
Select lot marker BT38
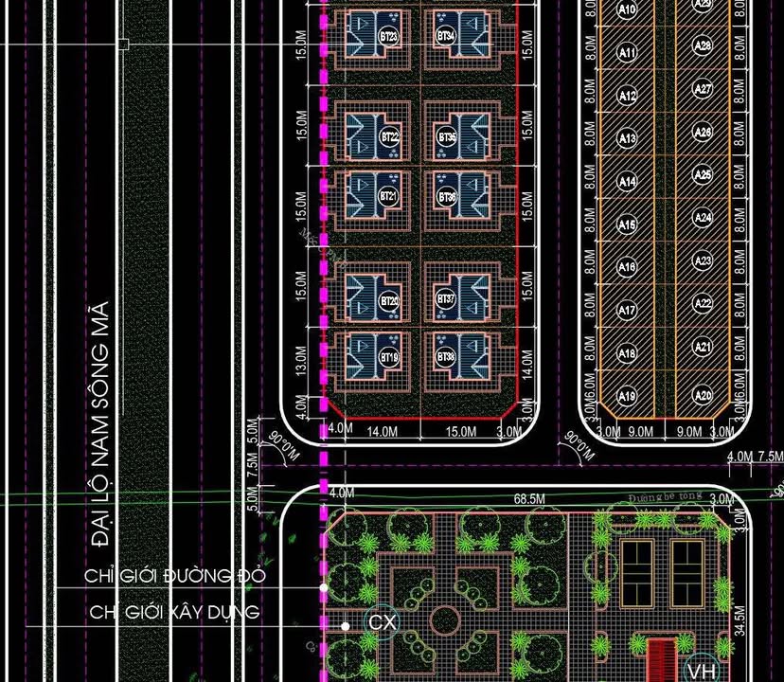click(x=447, y=356)
